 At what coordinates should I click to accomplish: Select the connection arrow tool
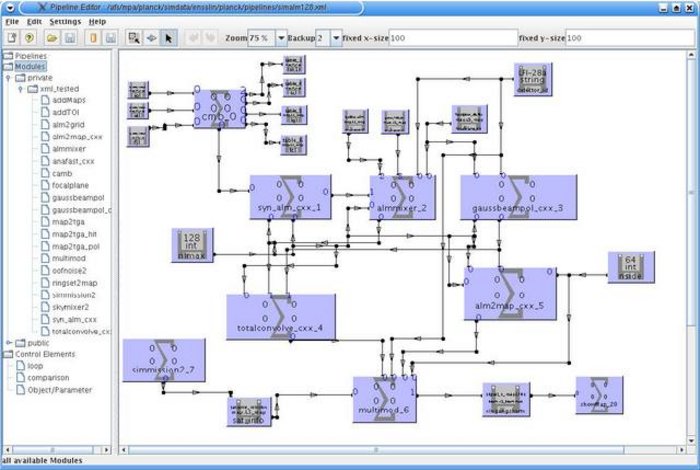(x=151, y=38)
